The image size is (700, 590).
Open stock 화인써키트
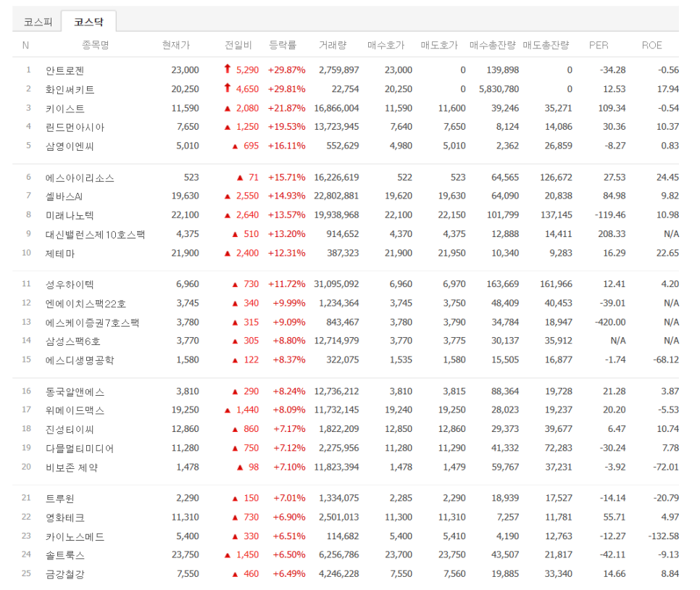click(x=70, y=89)
